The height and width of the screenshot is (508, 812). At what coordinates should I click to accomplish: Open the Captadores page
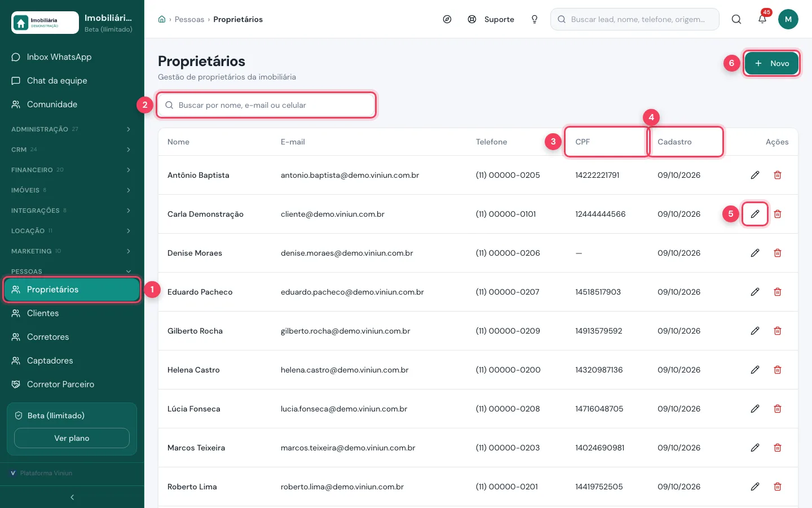tap(72, 361)
